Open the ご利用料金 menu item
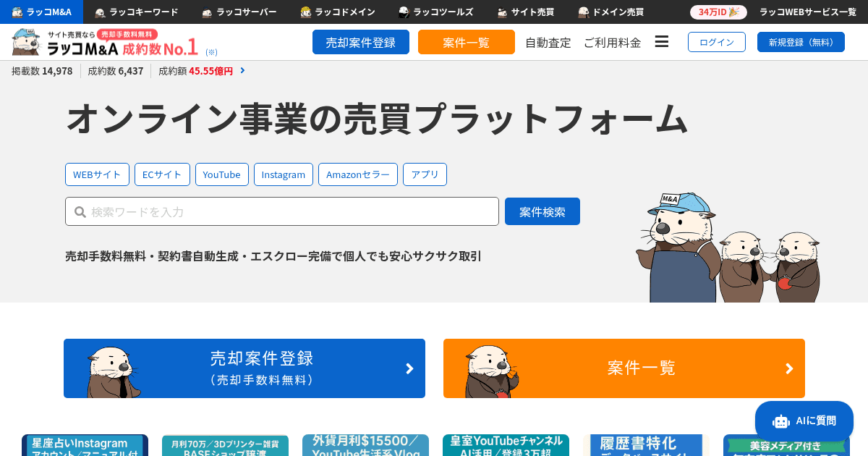The image size is (868, 456). point(612,43)
